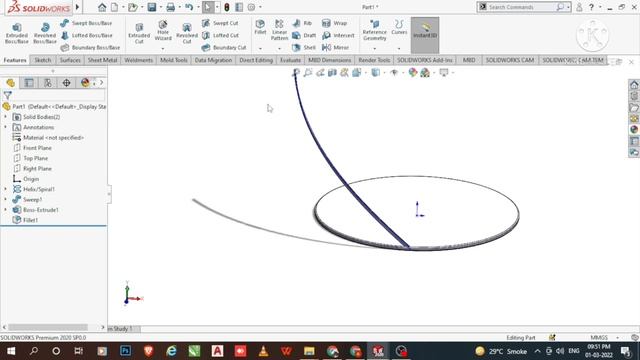Click the Print icon in the top toolbar
This screenshot has width=640, height=360.
coord(171,7)
